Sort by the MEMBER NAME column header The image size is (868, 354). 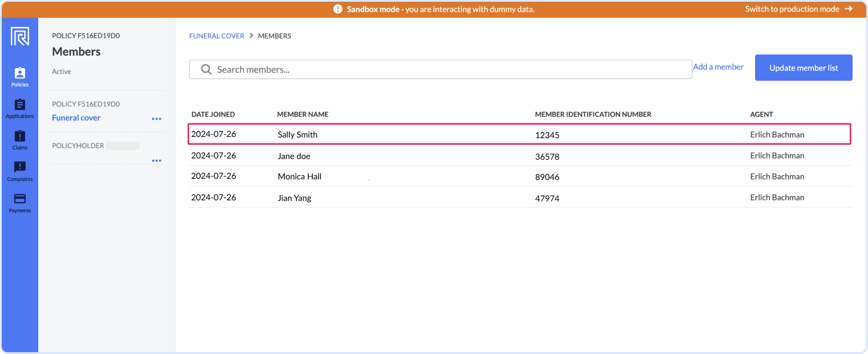point(303,114)
